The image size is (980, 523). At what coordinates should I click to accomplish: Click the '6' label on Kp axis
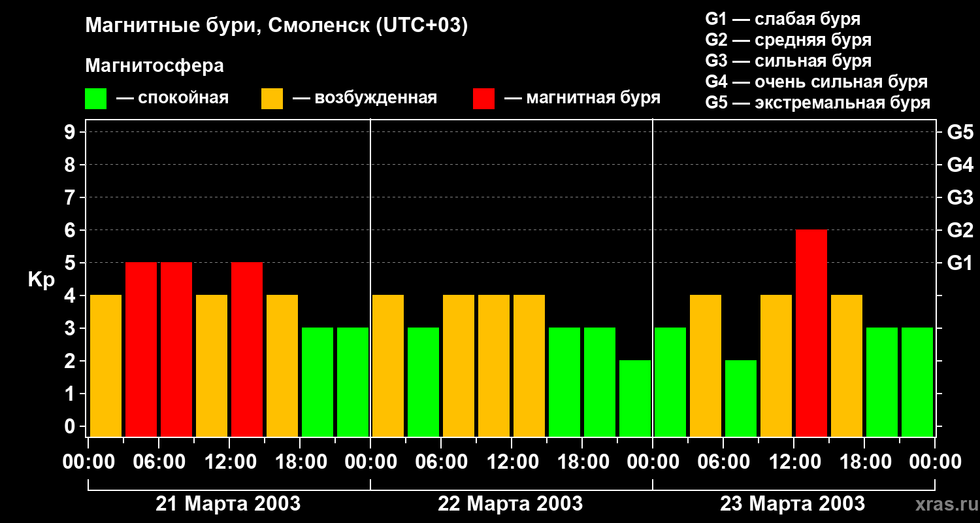coord(71,230)
